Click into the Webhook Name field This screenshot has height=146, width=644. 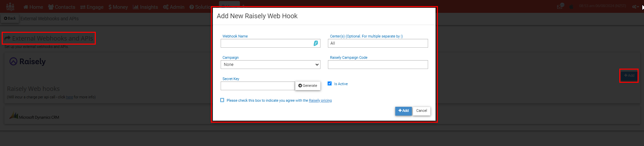tap(270, 43)
